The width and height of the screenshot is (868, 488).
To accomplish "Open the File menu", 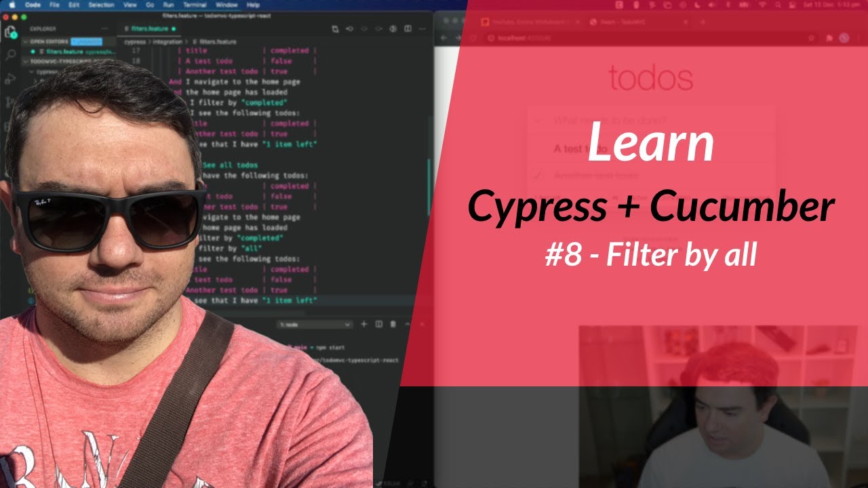I will click(x=54, y=5).
